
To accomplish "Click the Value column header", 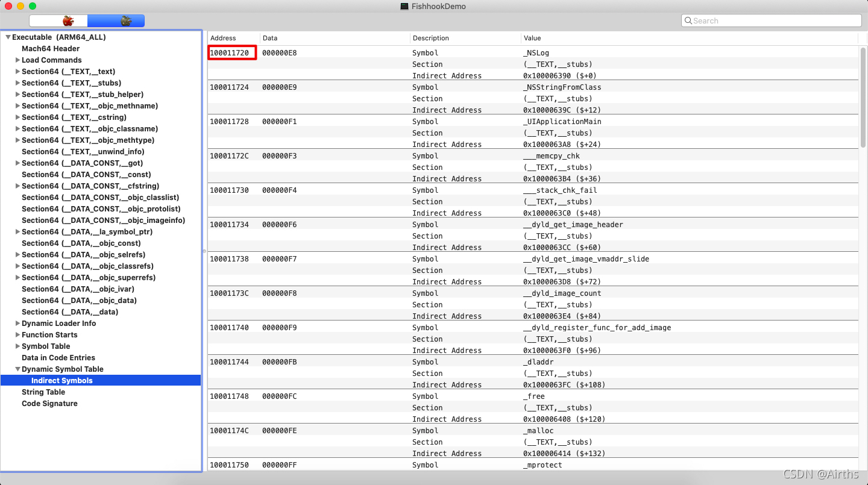I will (690, 38).
